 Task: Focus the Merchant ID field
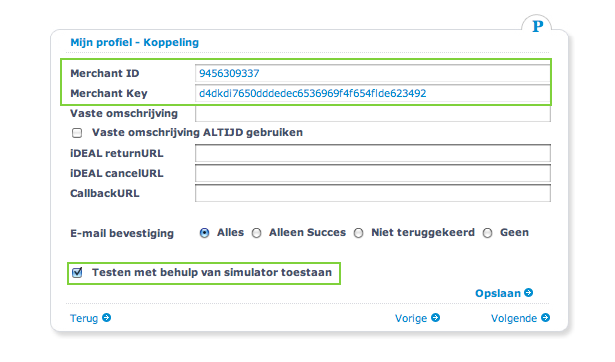pyautogui.click(x=373, y=73)
